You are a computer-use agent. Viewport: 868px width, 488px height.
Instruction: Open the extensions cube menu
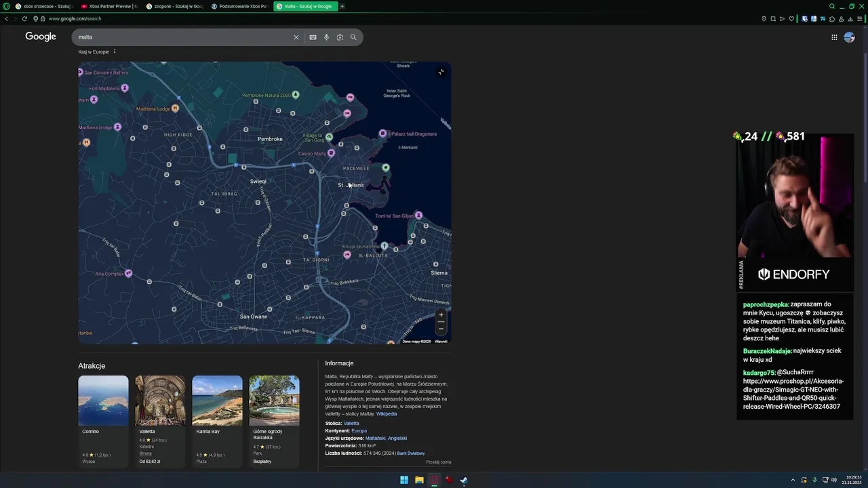point(832,19)
